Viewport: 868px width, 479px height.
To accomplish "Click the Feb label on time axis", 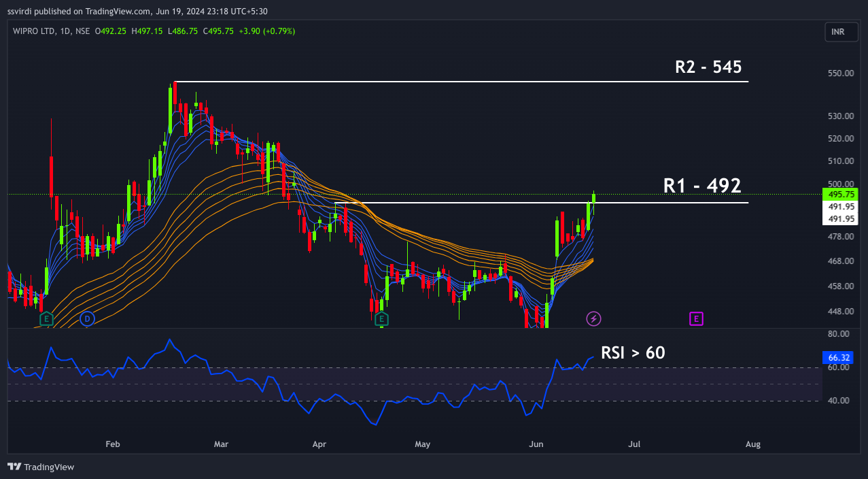I will 113,444.
